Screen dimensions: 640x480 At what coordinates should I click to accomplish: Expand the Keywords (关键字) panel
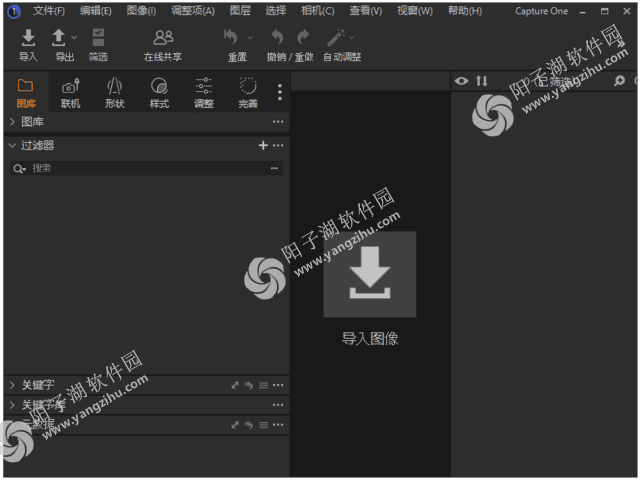(x=12, y=385)
